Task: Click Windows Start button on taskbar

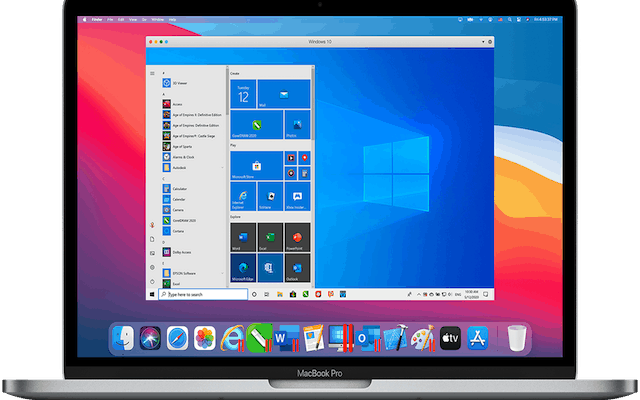Action: pyautogui.click(x=152, y=294)
